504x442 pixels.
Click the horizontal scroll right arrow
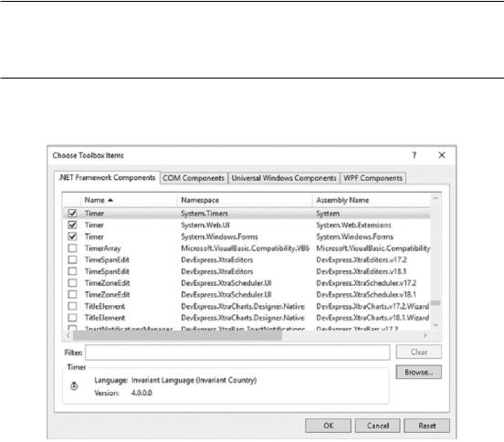pos(425,335)
